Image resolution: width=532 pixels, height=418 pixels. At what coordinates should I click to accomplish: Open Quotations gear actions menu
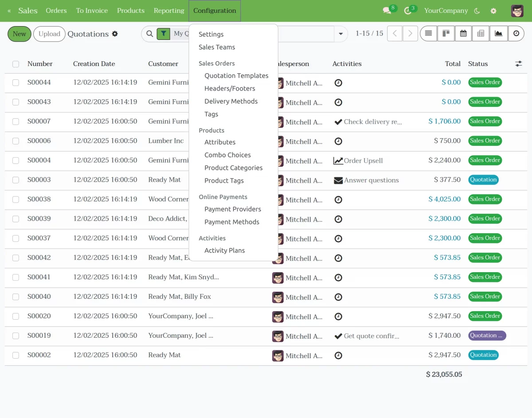point(115,34)
